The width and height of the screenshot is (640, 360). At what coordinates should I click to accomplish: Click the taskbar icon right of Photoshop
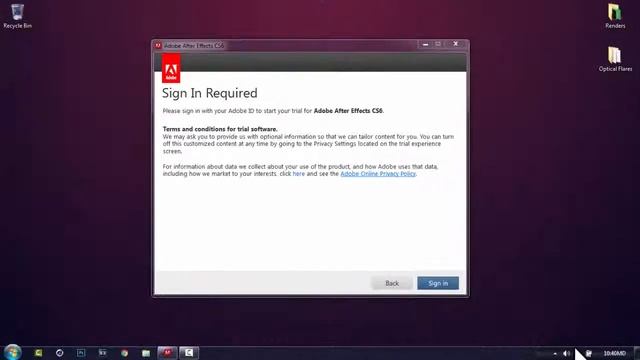[x=102, y=353]
